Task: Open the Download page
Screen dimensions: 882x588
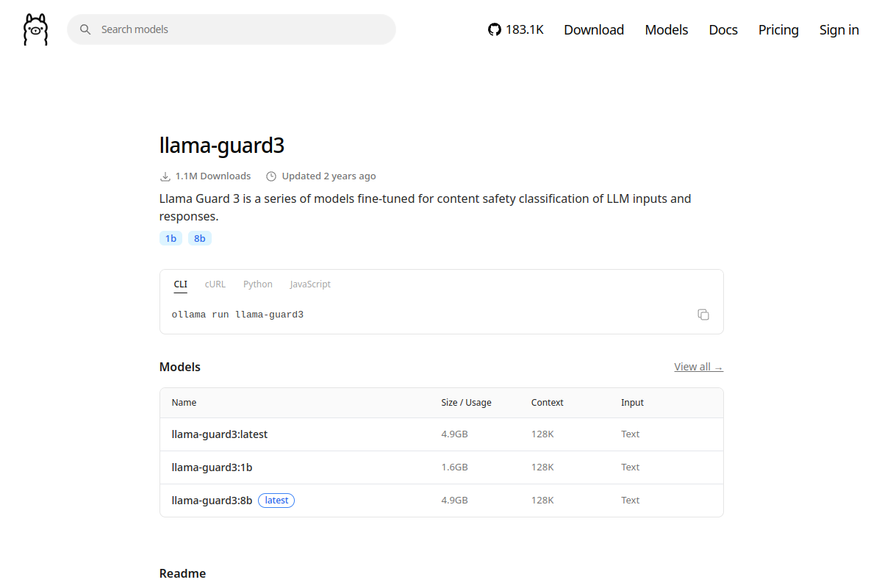Action: coord(594,29)
